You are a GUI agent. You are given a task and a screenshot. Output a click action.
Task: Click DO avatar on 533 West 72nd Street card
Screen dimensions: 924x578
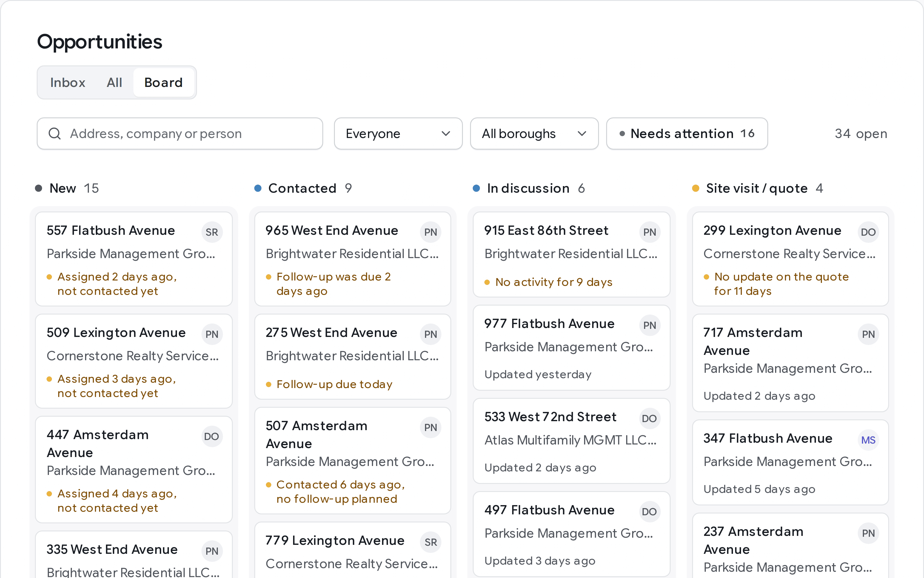649,418
